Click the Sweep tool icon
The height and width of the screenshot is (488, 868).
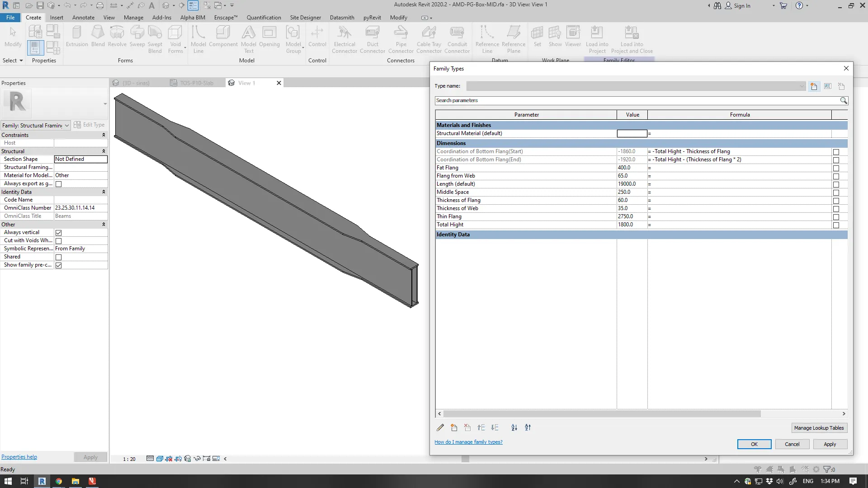click(x=137, y=33)
